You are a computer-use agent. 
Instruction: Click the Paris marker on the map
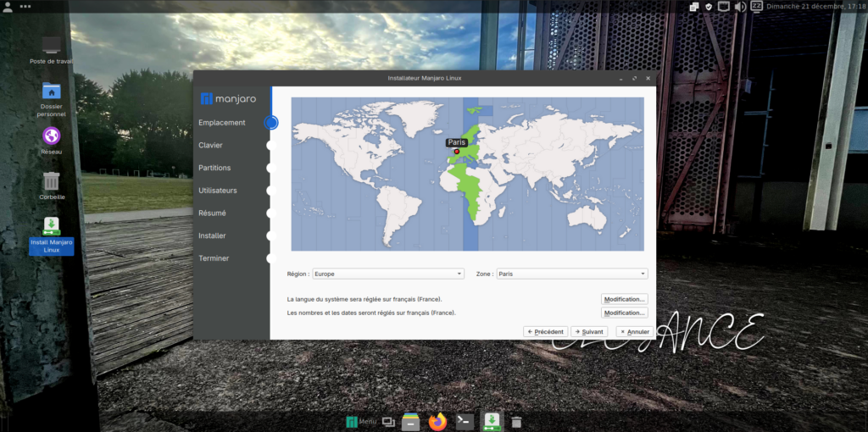pyautogui.click(x=456, y=152)
